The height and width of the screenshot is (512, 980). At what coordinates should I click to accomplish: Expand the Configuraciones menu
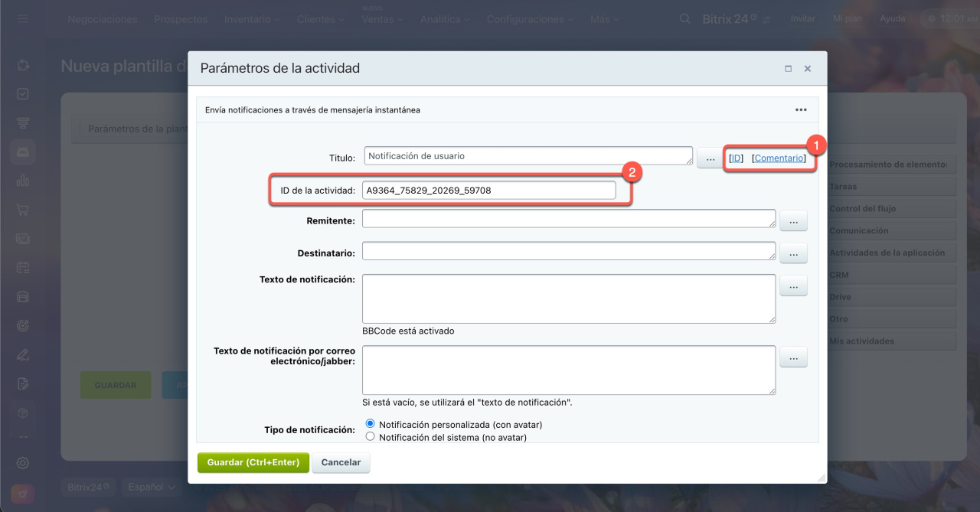[530, 19]
